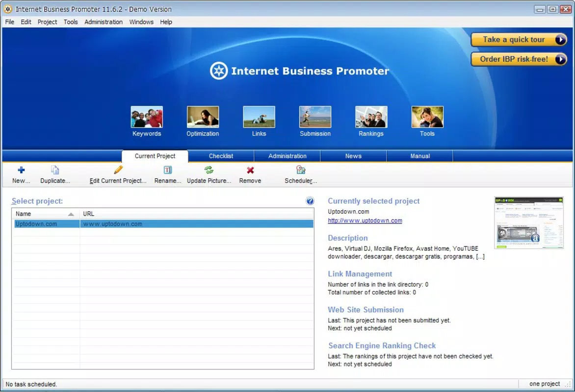Open the Tools menu
This screenshot has height=392, width=575.
(71, 22)
